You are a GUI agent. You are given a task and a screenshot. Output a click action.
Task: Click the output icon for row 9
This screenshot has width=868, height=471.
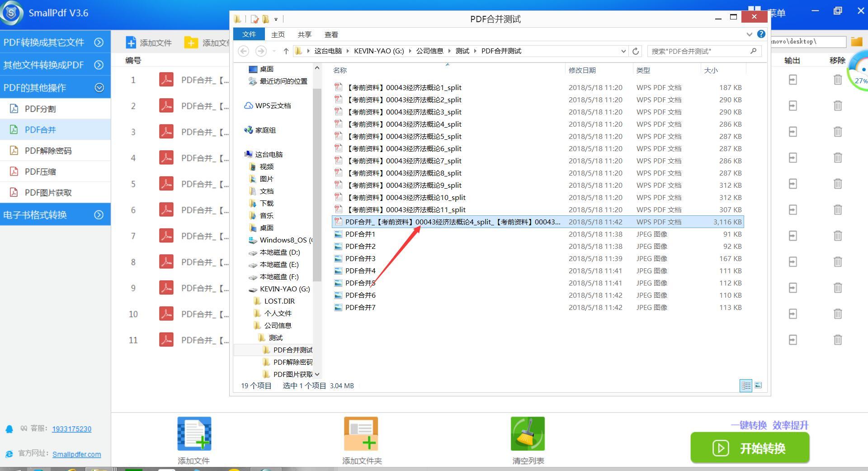793,288
